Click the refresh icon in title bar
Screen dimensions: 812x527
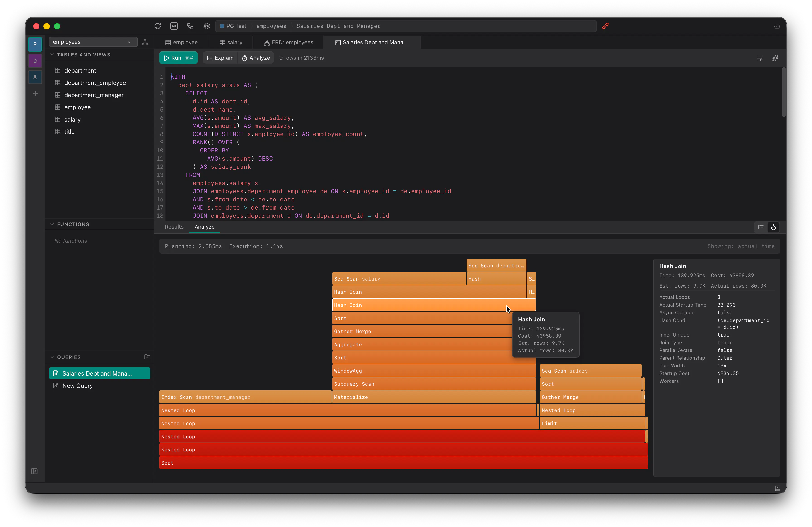(158, 26)
